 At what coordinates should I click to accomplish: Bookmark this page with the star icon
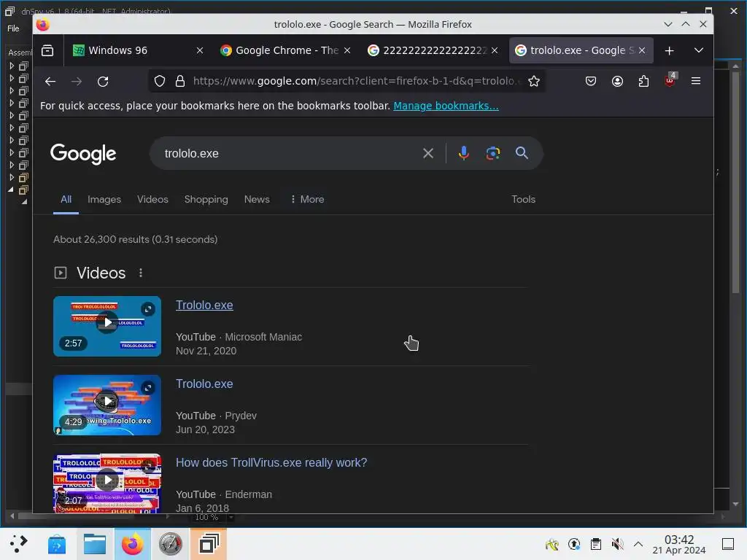tap(534, 82)
